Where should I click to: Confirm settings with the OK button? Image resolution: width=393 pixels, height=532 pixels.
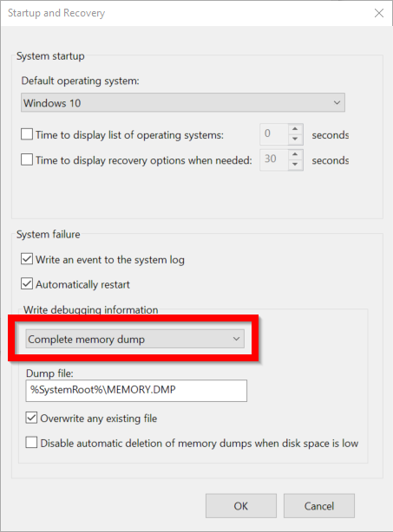point(241,506)
